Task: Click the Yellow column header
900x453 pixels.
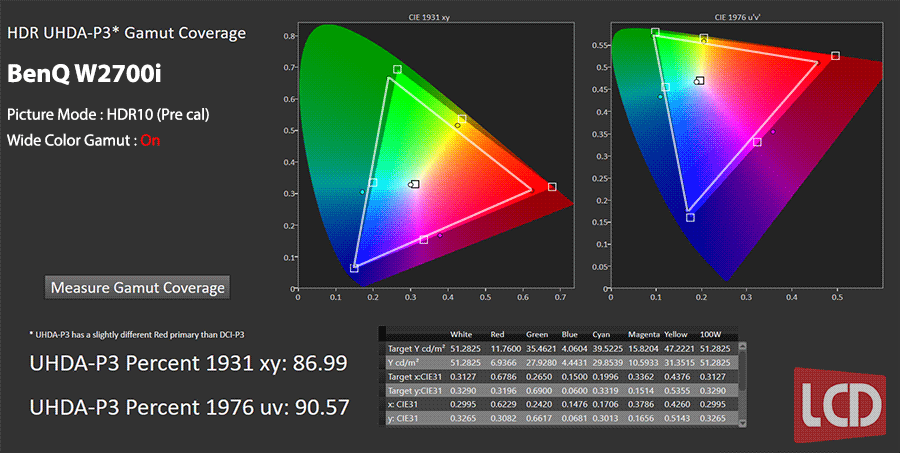Action: [x=676, y=334]
